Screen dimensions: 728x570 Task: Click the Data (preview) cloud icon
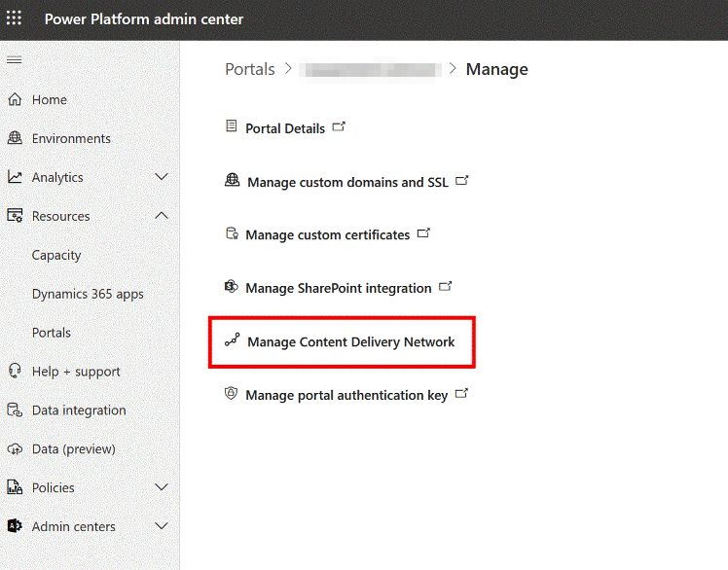15,449
